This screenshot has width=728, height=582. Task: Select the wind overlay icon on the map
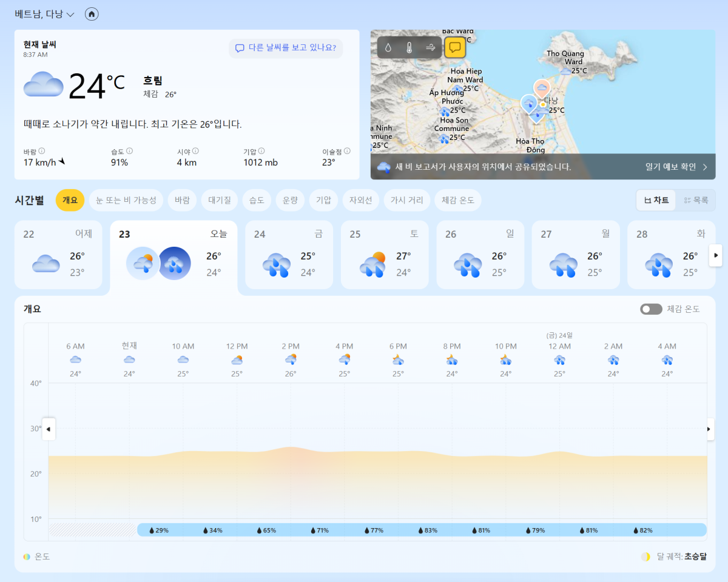(x=430, y=47)
